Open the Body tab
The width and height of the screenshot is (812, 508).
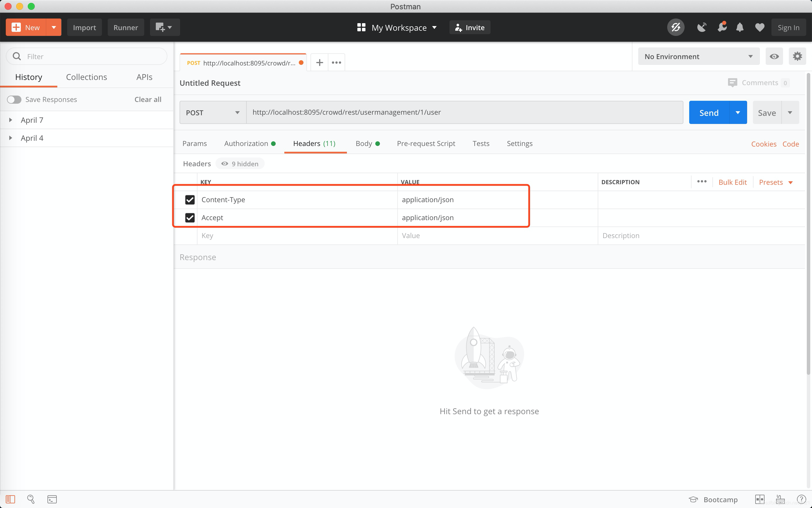pos(367,143)
